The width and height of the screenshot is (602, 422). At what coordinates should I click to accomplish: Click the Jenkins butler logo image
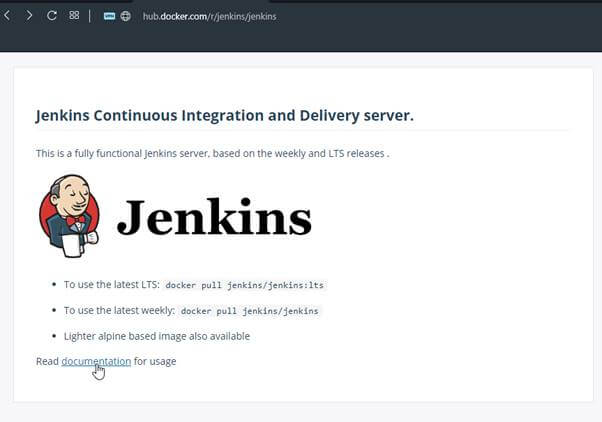(x=69, y=216)
